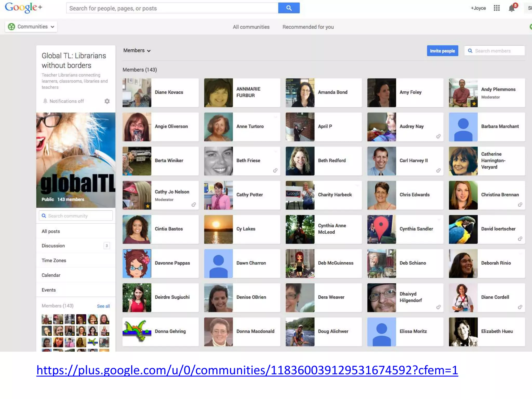The image size is (532, 399).
Task: Toggle the Notifications off bell
Action: [x=45, y=101]
